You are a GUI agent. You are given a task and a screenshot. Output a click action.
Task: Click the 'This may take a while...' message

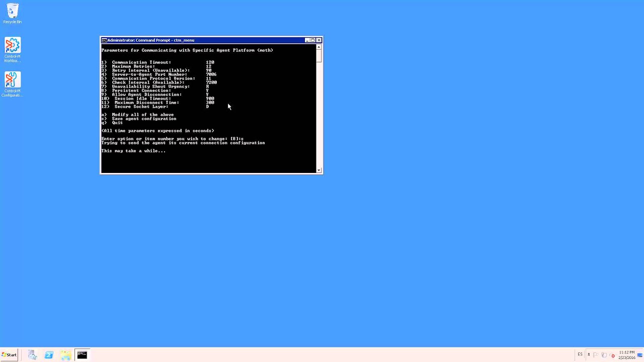click(x=133, y=151)
